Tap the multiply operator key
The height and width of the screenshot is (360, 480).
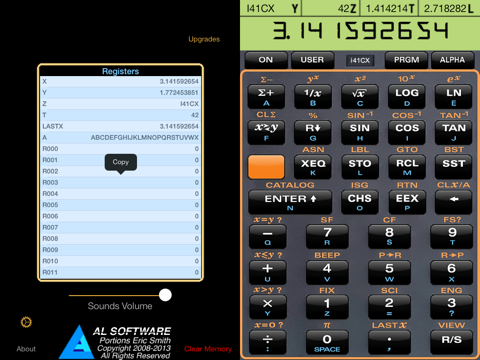[x=268, y=307]
